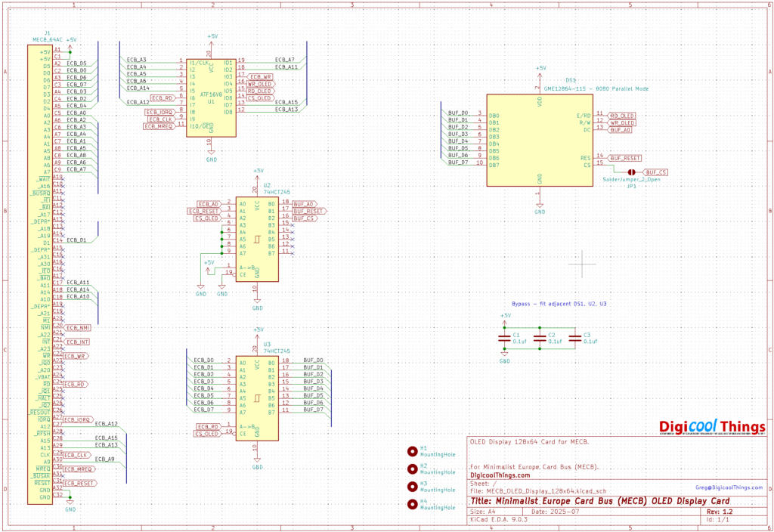Select the ATF16V8 U1 chip body
This screenshot has height=532, width=774.
pyautogui.click(x=211, y=97)
